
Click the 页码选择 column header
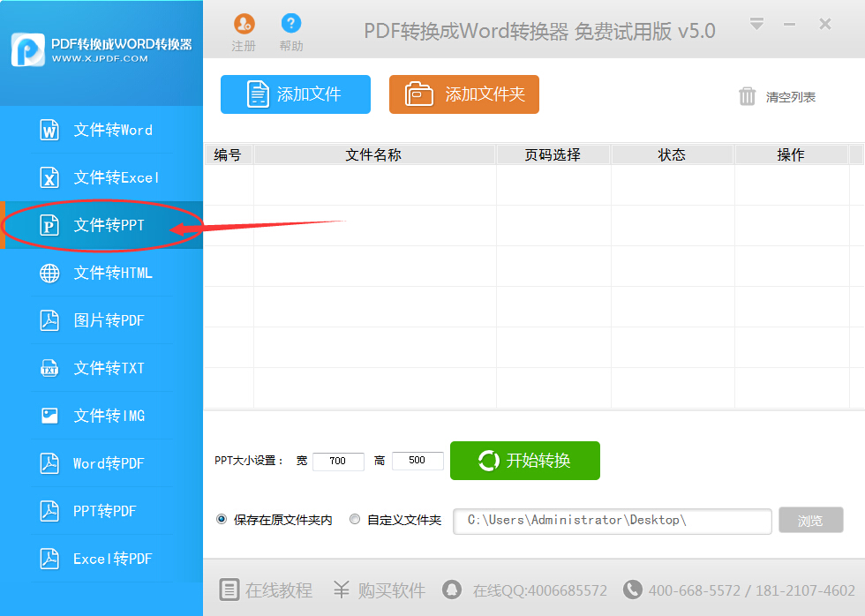click(553, 155)
